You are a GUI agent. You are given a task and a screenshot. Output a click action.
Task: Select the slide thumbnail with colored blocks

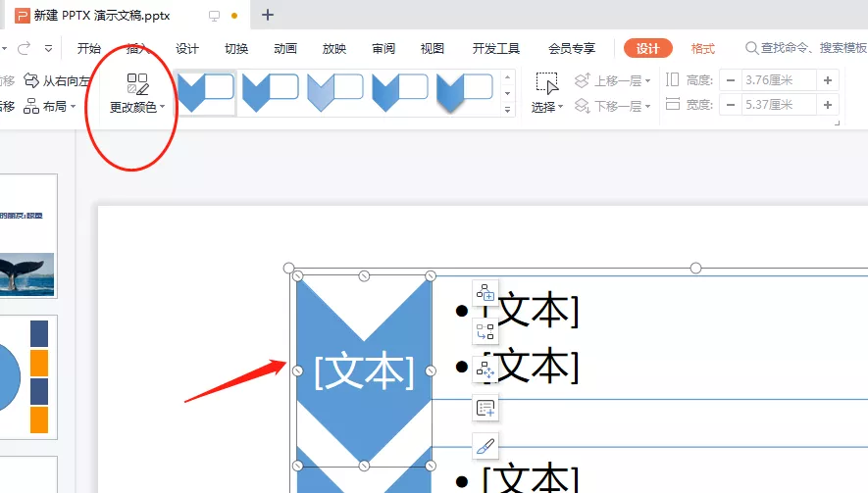click(x=27, y=377)
